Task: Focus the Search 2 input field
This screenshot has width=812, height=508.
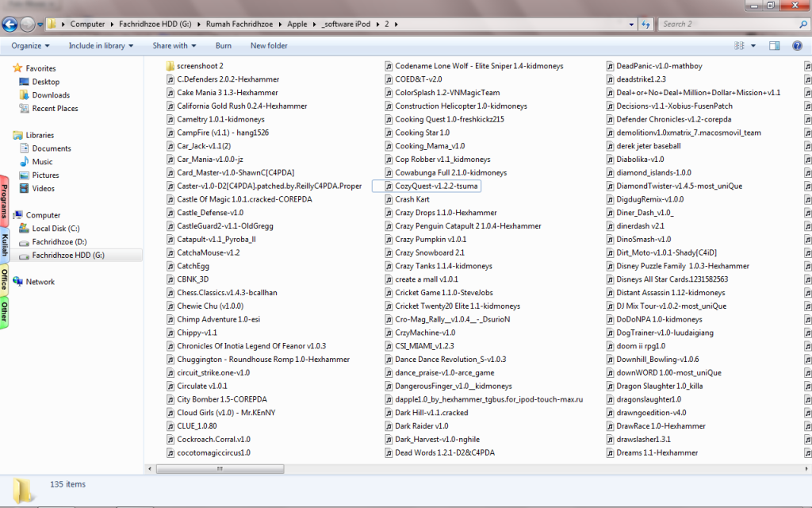Action: [729, 24]
